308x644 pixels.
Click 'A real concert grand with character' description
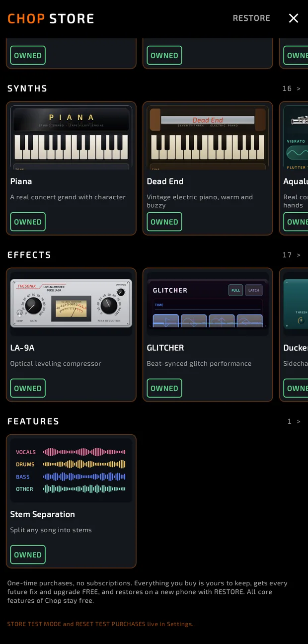tap(68, 197)
